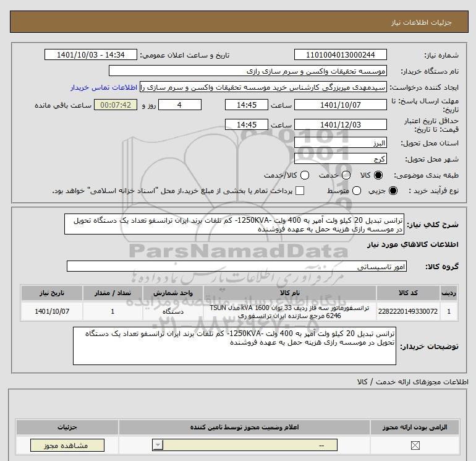
Task: Click the نام دستگاه خریدار field
Action: click(248, 71)
